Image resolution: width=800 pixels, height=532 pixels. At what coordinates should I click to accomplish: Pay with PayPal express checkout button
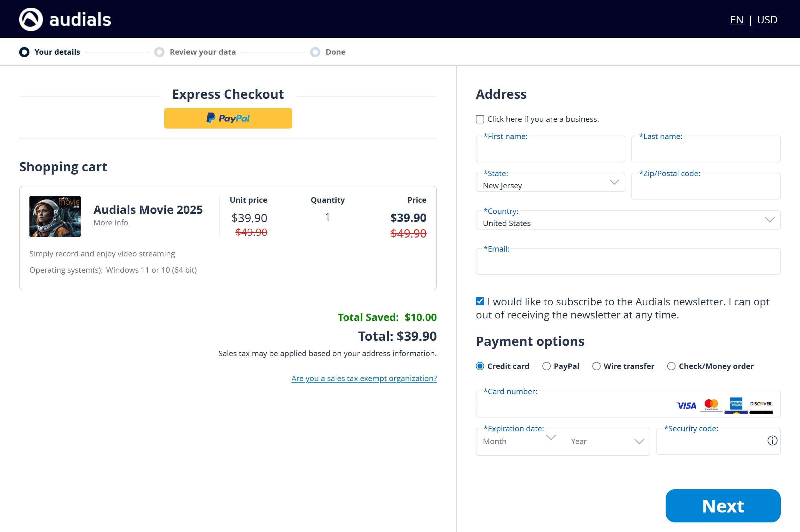(228, 118)
